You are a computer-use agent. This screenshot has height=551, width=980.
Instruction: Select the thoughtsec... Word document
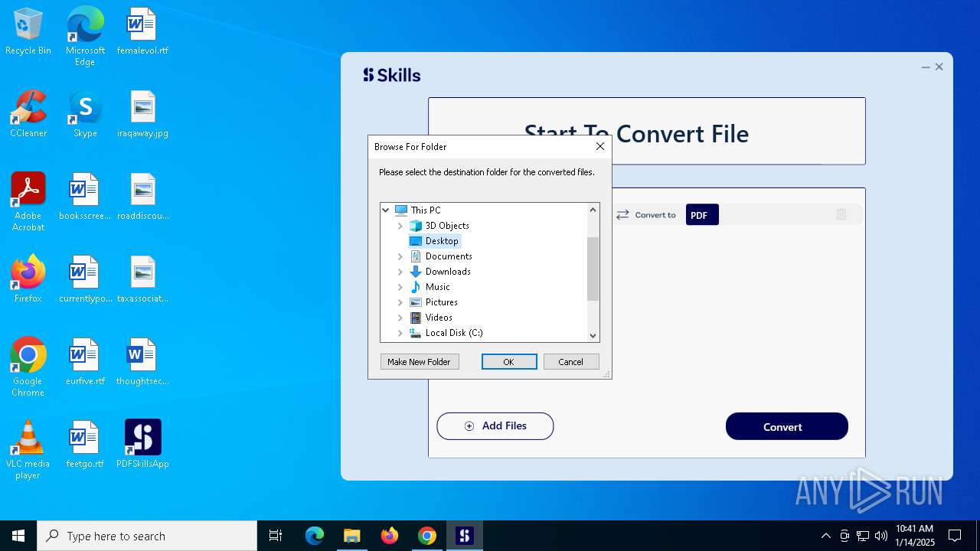coord(142,362)
